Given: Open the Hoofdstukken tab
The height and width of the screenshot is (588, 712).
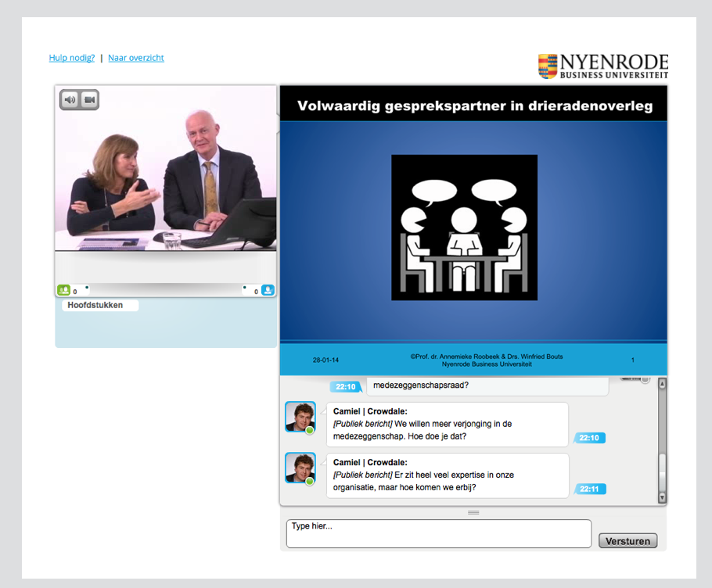Looking at the screenshot, I should [100, 305].
